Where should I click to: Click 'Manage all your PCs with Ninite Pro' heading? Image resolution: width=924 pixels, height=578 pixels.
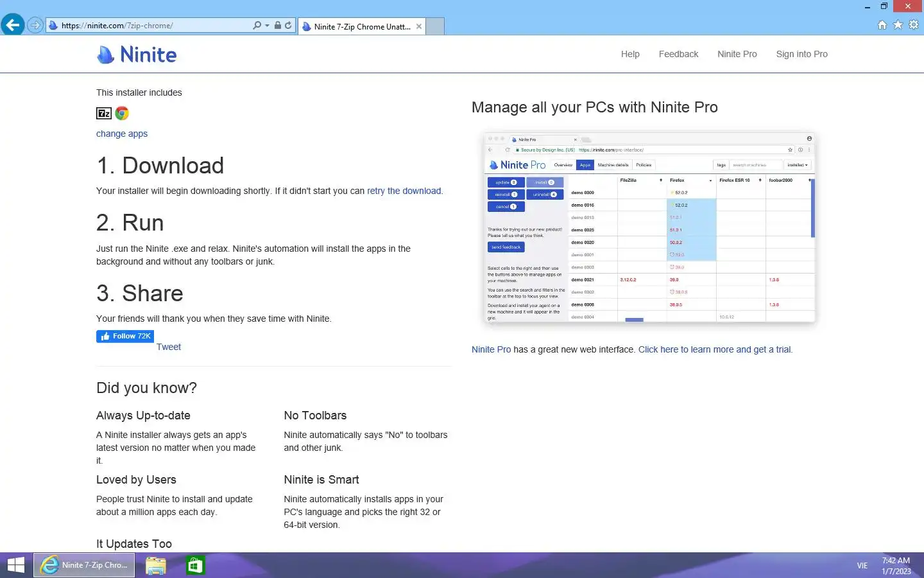point(595,107)
